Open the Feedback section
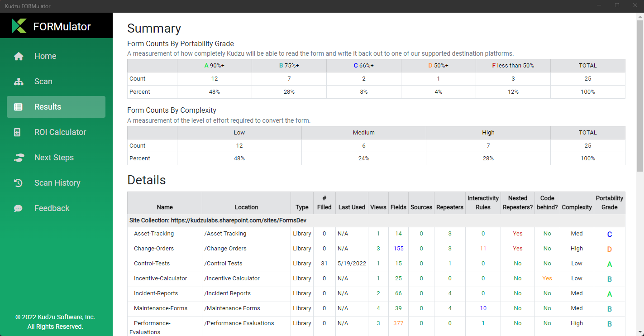 pyautogui.click(x=52, y=208)
